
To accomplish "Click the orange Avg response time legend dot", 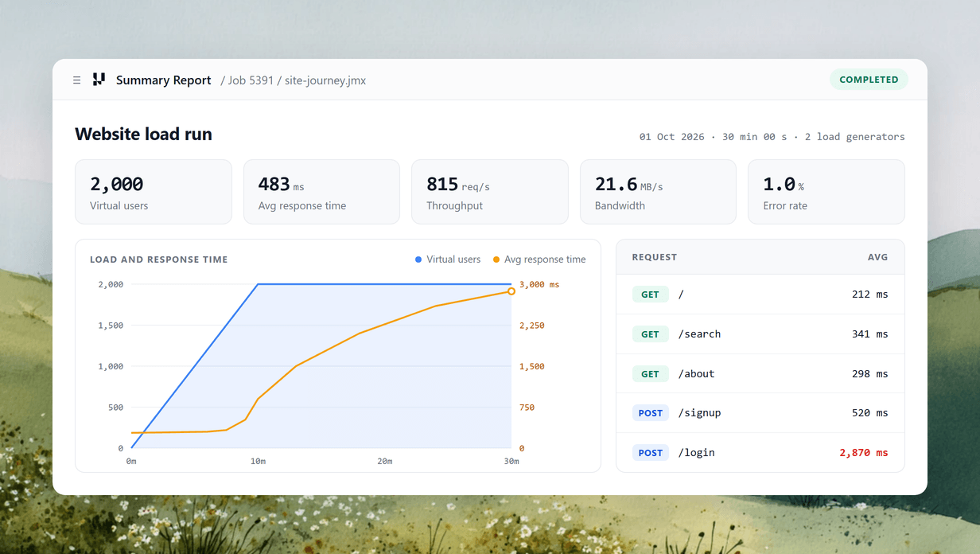I will 496,259.
